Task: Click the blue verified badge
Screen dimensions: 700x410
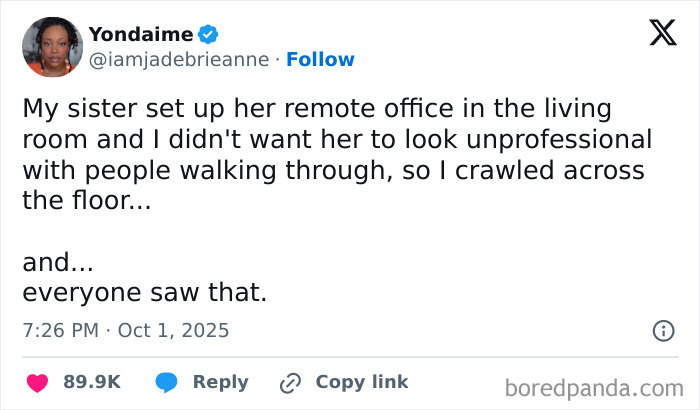Action: coord(208,35)
